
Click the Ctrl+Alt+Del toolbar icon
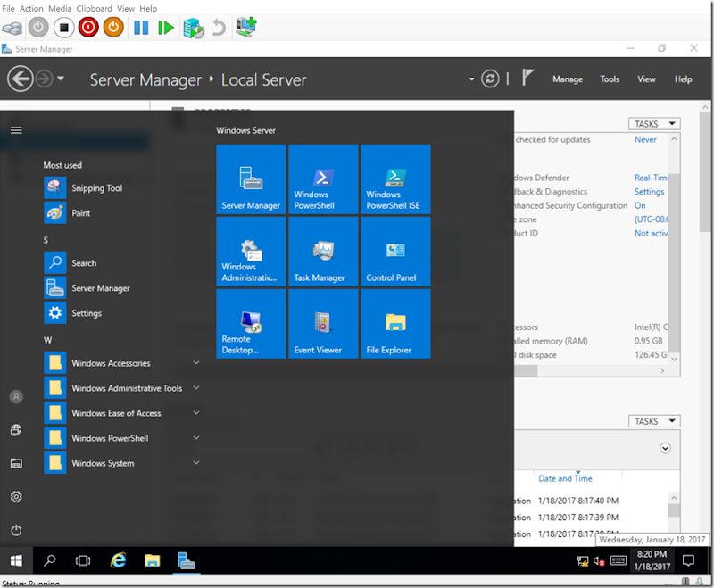click(12, 29)
